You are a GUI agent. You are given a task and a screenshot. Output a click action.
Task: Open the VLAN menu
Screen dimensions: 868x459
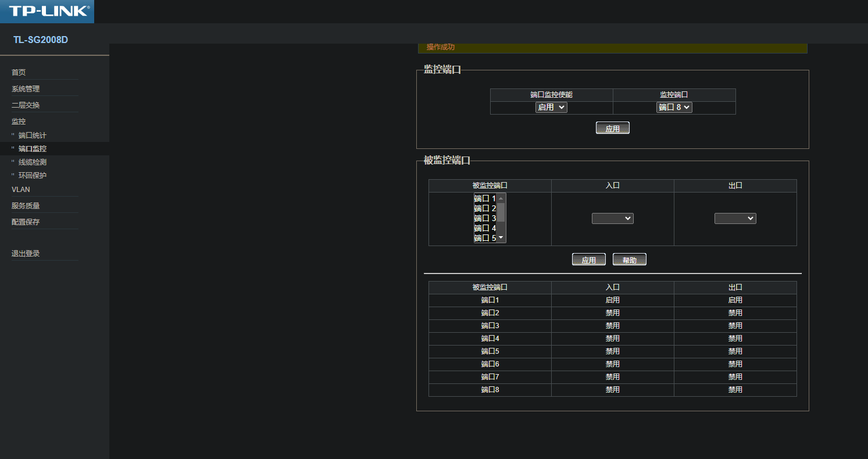[20, 190]
